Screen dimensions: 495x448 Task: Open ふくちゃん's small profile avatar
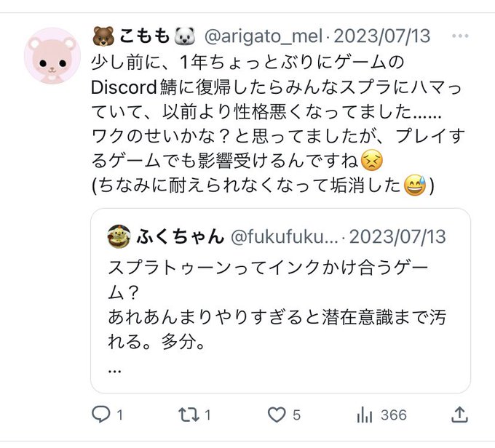[x=119, y=236]
